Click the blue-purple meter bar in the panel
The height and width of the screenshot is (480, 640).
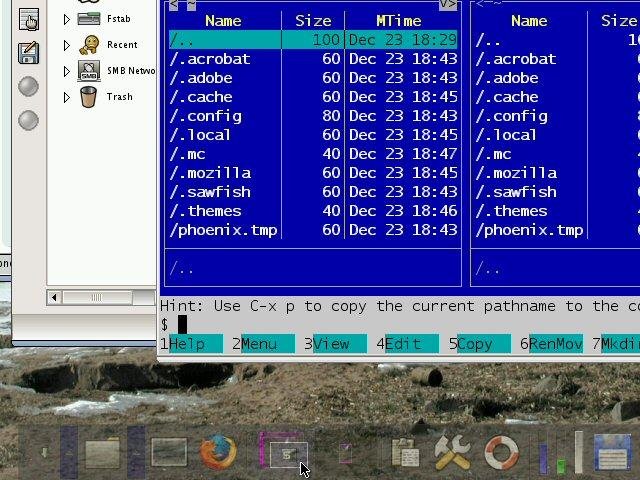543,458
